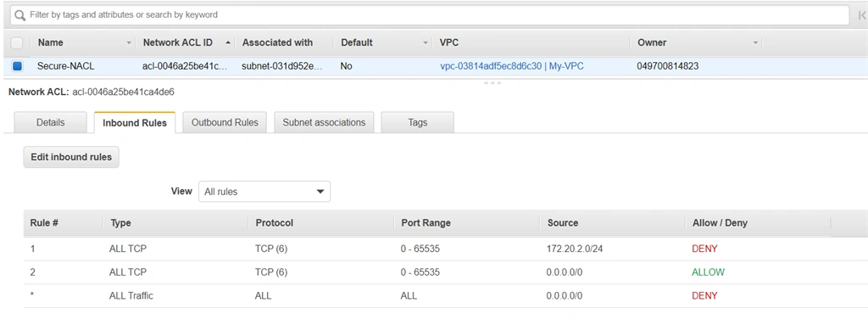868x336 pixels.
Task: Select the Inbound Rules tab
Action: (x=135, y=122)
